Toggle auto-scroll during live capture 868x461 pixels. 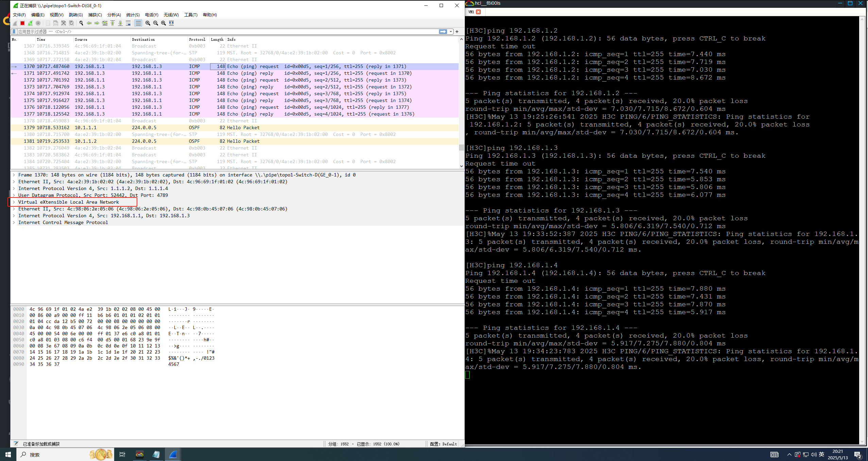tap(128, 23)
